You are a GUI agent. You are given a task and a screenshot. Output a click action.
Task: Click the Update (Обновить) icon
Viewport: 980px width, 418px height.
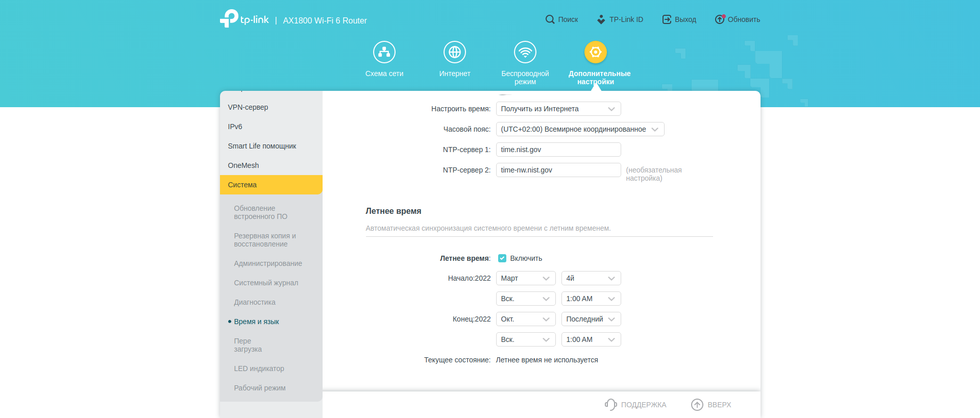(720, 19)
